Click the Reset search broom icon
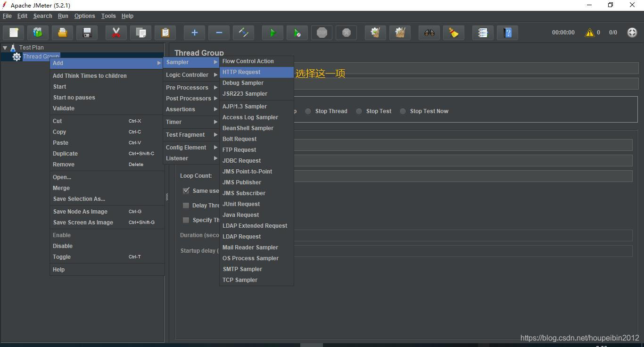This screenshot has height=347, width=644. click(454, 33)
